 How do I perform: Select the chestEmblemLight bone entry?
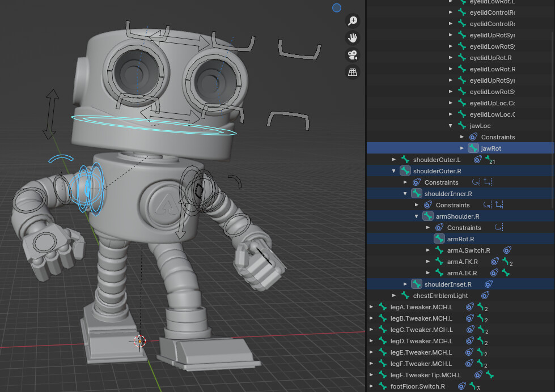pyautogui.click(x=440, y=295)
